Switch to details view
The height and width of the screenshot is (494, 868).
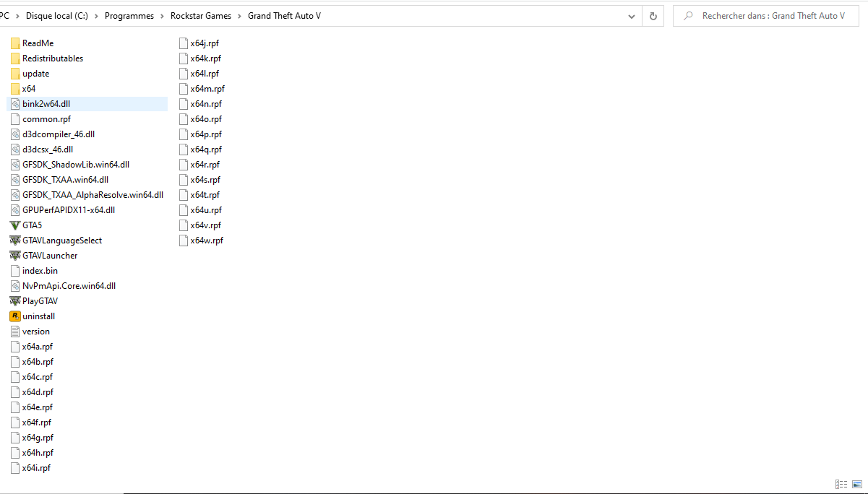(841, 484)
